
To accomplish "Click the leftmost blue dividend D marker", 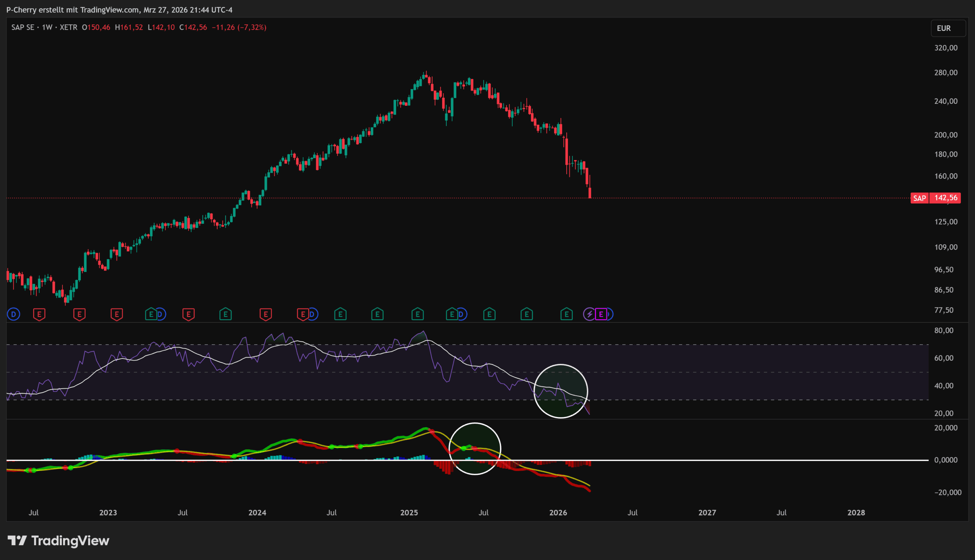I will point(13,314).
